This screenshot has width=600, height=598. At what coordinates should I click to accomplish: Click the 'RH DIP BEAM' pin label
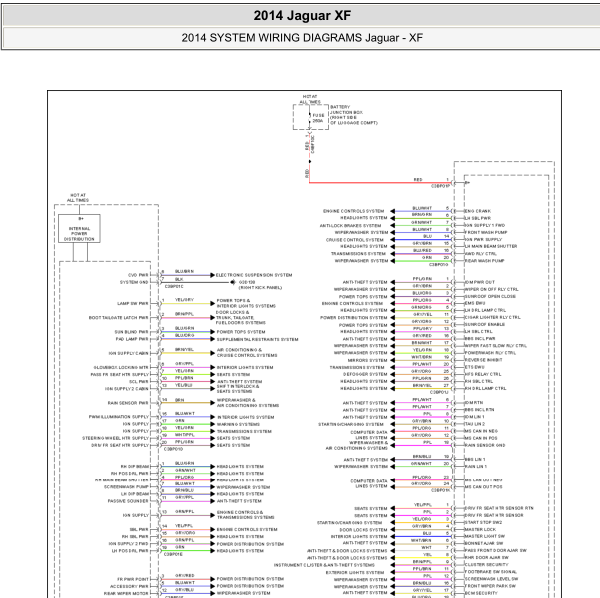[135, 467]
